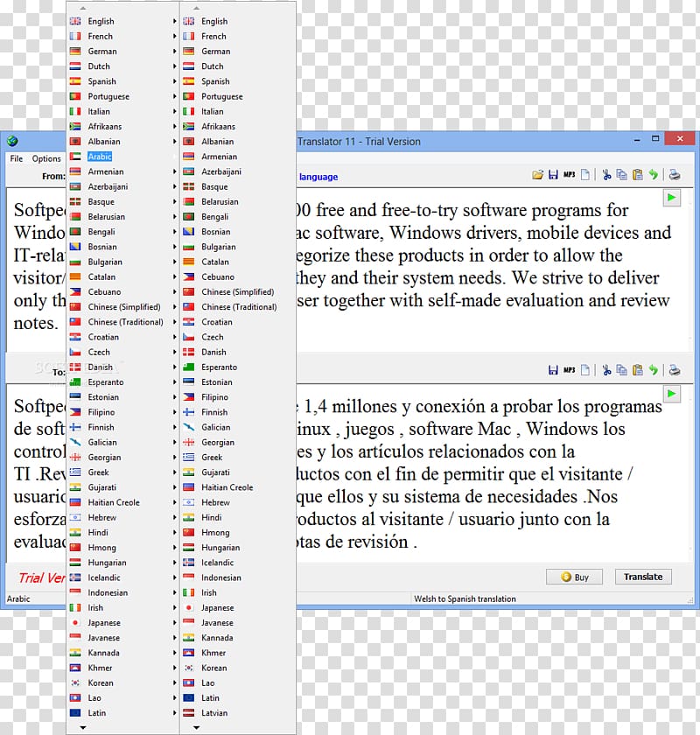Screen dimensions: 700x735
Task: Export source text as MP3
Action: 570,175
